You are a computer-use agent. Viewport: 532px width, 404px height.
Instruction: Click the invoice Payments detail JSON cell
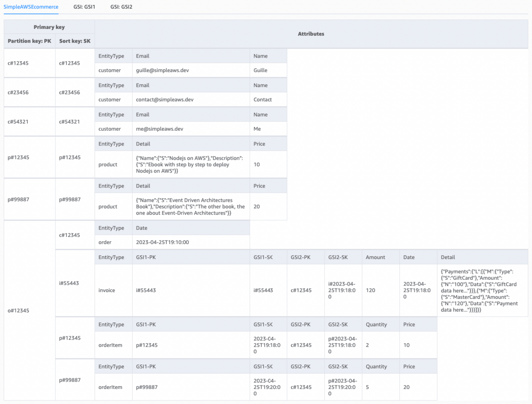pyautogui.click(x=483, y=290)
